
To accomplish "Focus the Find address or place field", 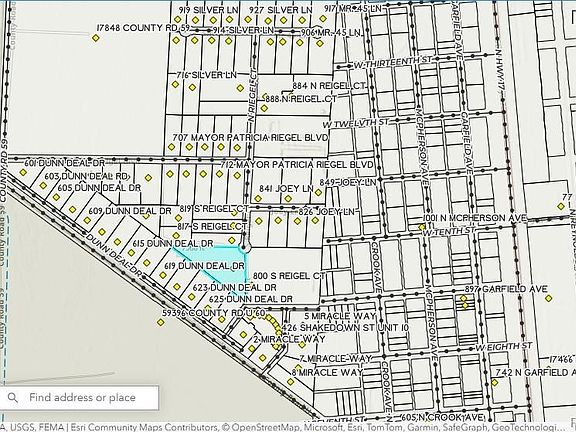I will [79, 397].
